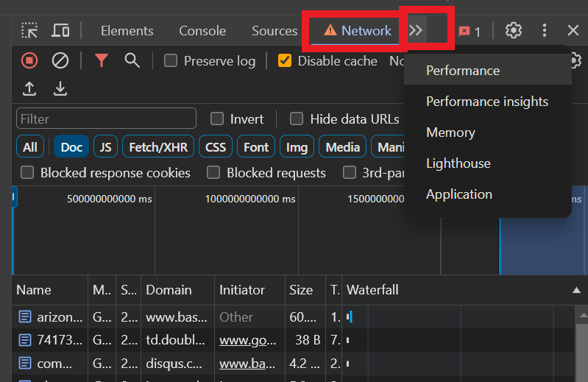The width and height of the screenshot is (588, 382).
Task: Clear the network log
Action: [60, 60]
